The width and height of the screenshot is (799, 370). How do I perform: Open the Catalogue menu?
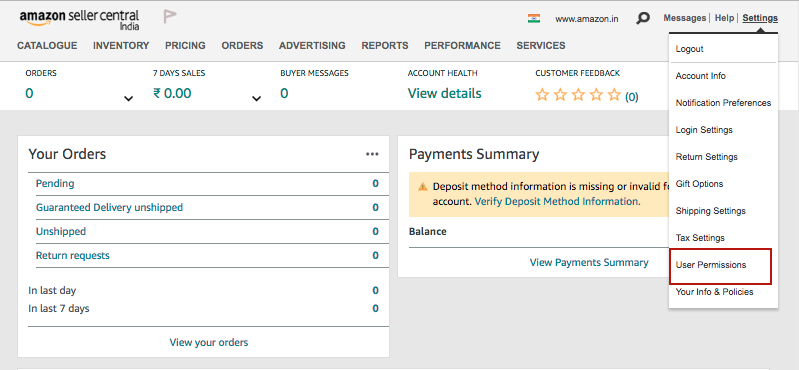(47, 45)
